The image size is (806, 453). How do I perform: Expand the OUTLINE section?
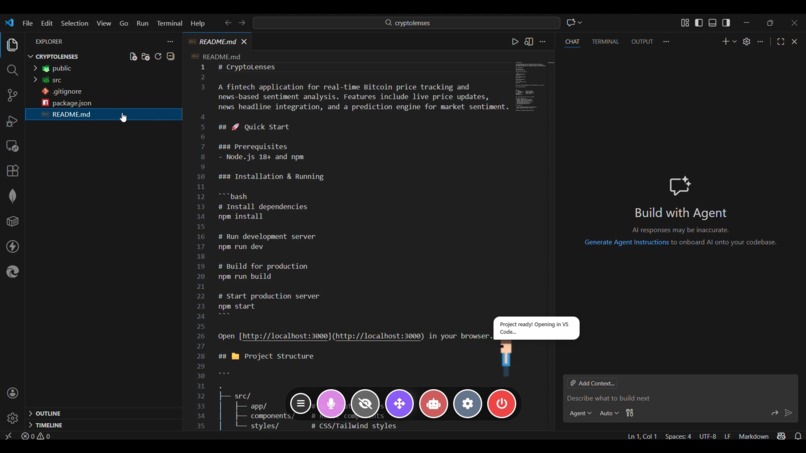48,413
